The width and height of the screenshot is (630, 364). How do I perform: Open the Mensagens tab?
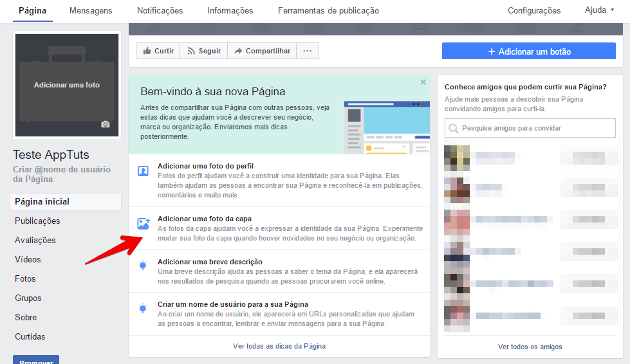click(91, 11)
